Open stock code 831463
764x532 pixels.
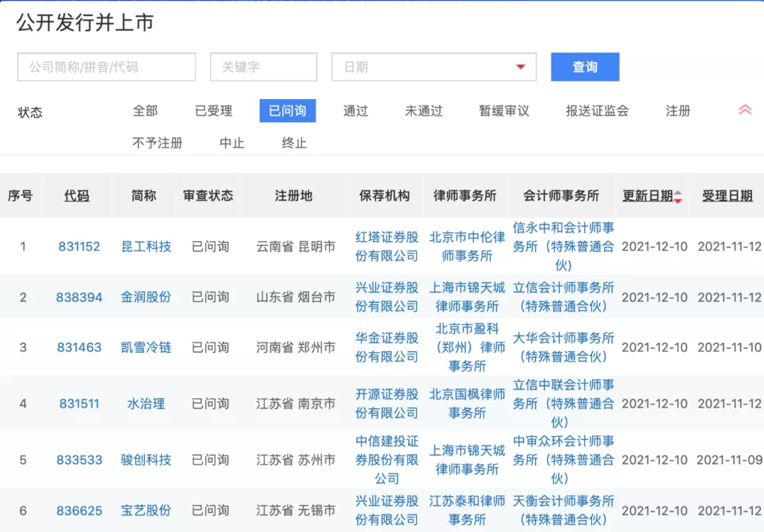click(79, 347)
